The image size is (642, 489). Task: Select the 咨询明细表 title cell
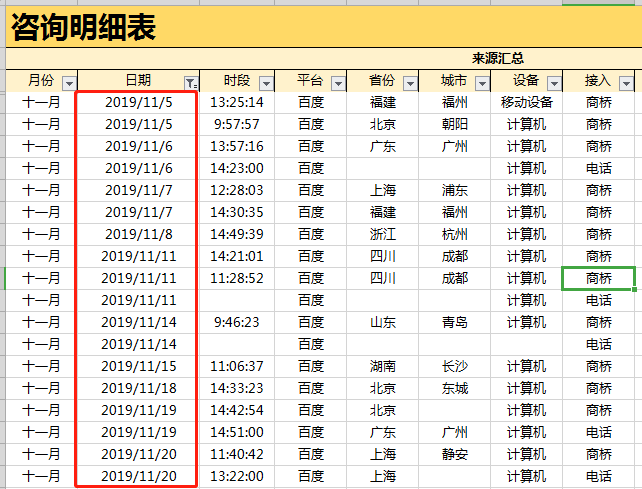(84, 29)
